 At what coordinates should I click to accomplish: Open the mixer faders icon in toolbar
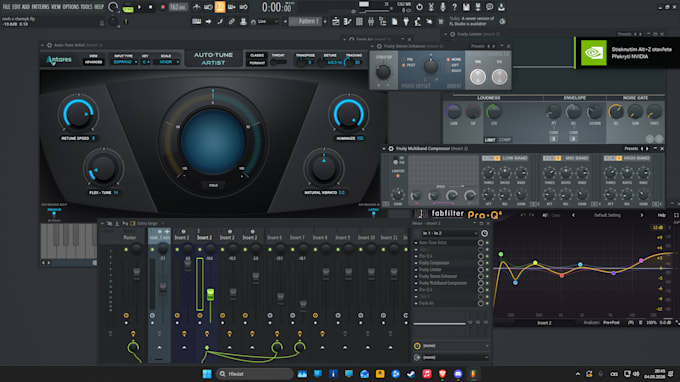point(371,21)
